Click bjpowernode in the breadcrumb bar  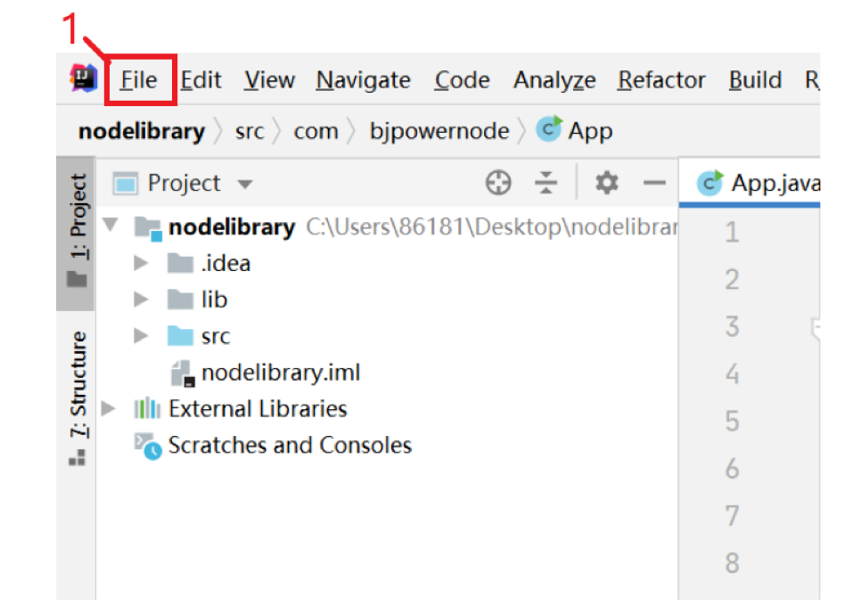point(439,131)
